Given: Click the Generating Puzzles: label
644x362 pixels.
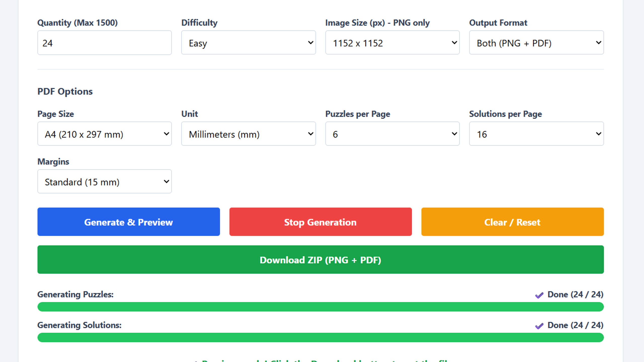Looking at the screenshot, I should click(75, 295).
